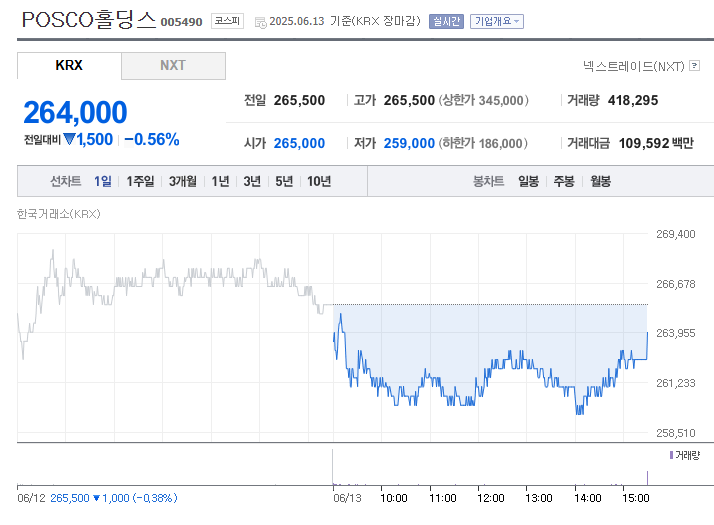The width and height of the screenshot is (714, 525).
Task: Click the 06/12 date label
Action: pos(31,498)
